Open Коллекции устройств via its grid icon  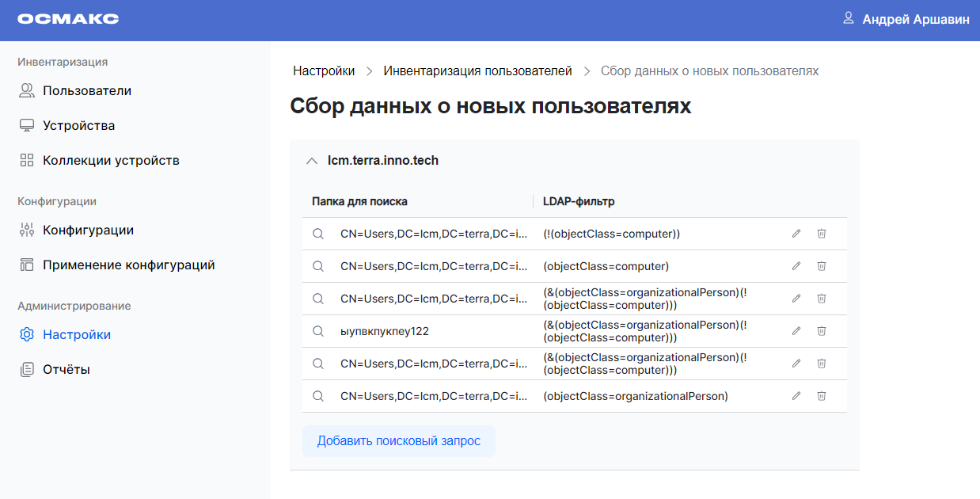tap(26, 159)
